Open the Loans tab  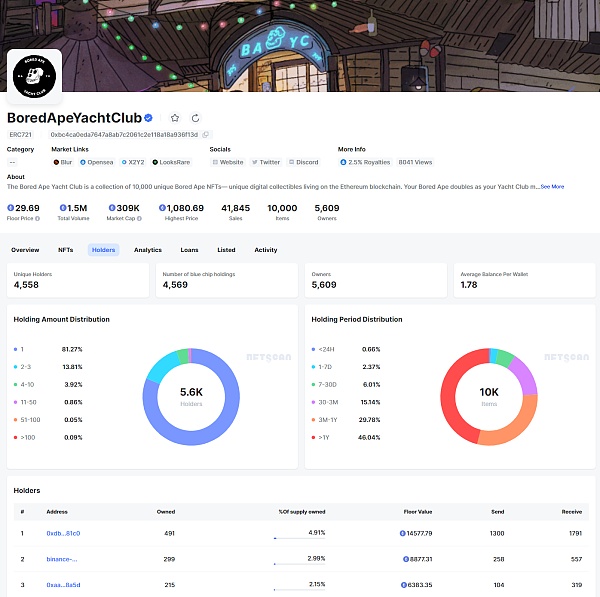click(x=189, y=250)
